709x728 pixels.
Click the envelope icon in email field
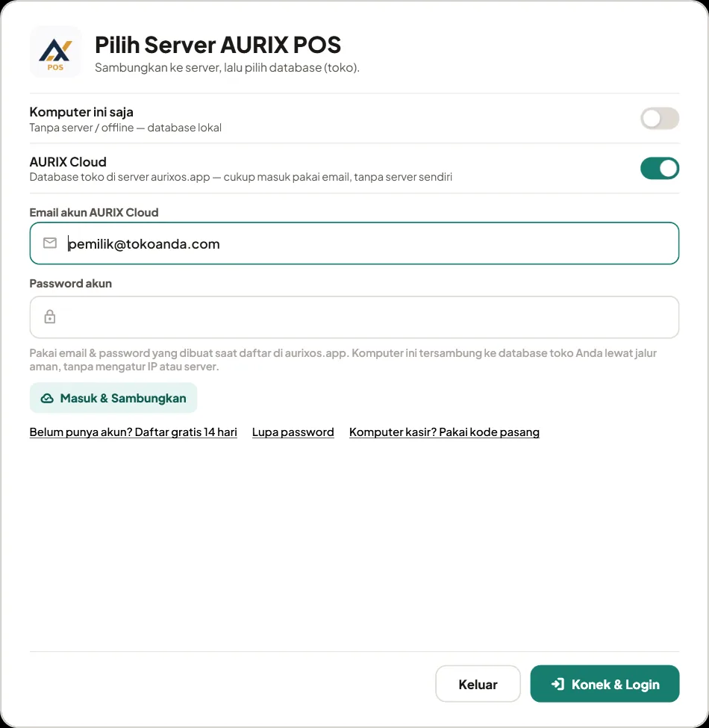pos(50,243)
